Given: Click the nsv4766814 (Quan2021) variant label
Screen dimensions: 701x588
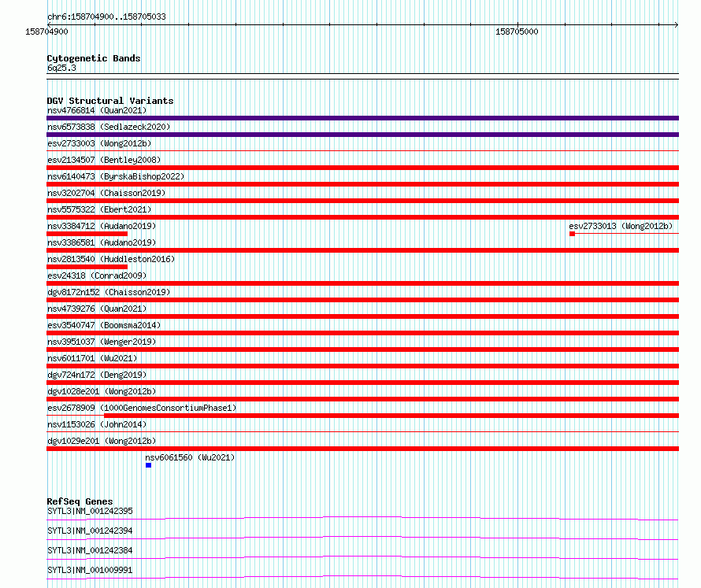Looking at the screenshot, I should click(97, 110).
